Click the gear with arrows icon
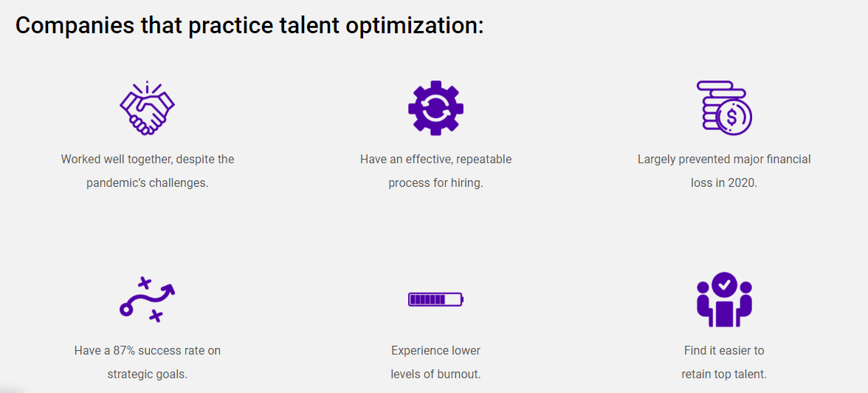Screen dimensions: 868x393 click(435, 108)
